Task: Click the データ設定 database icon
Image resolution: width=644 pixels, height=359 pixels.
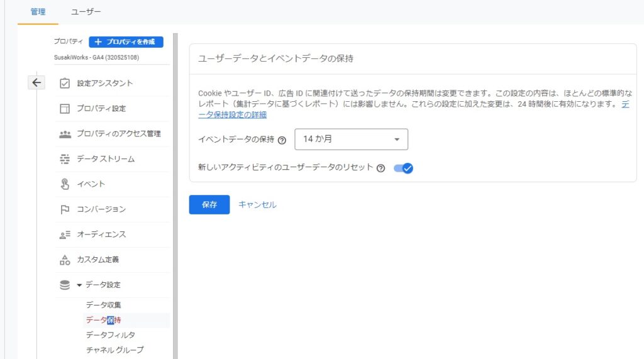Action: (x=65, y=285)
